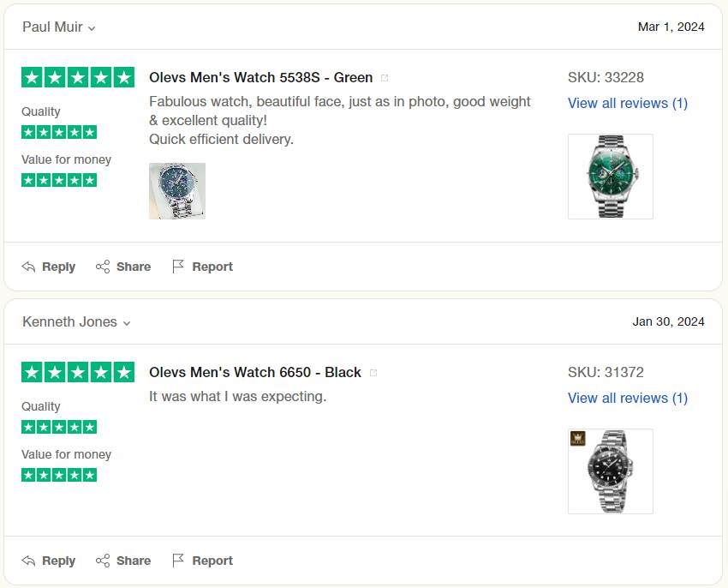Viewport: 728px width, 588px height.
Task: Open Paul Muir's uploaded watch photo
Action: [177, 190]
